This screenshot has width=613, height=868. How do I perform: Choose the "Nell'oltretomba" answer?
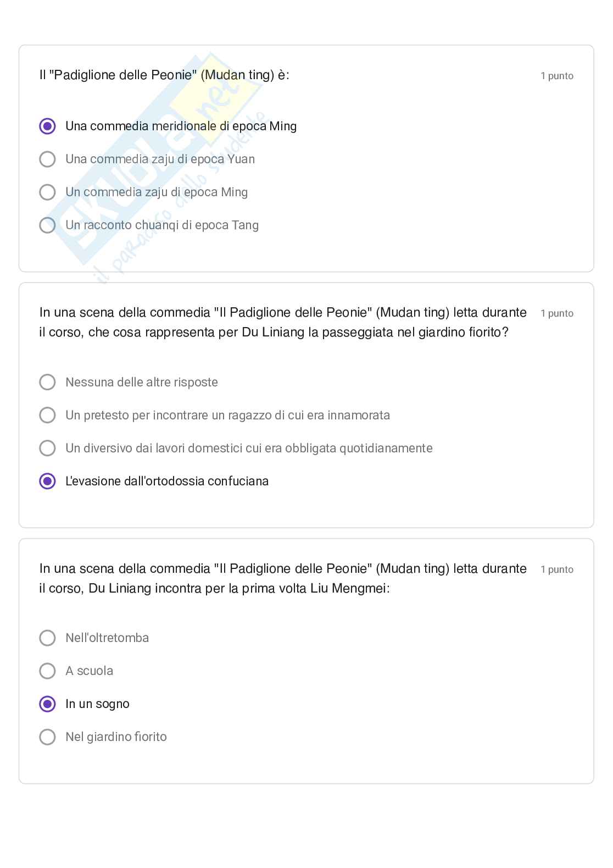point(48,638)
